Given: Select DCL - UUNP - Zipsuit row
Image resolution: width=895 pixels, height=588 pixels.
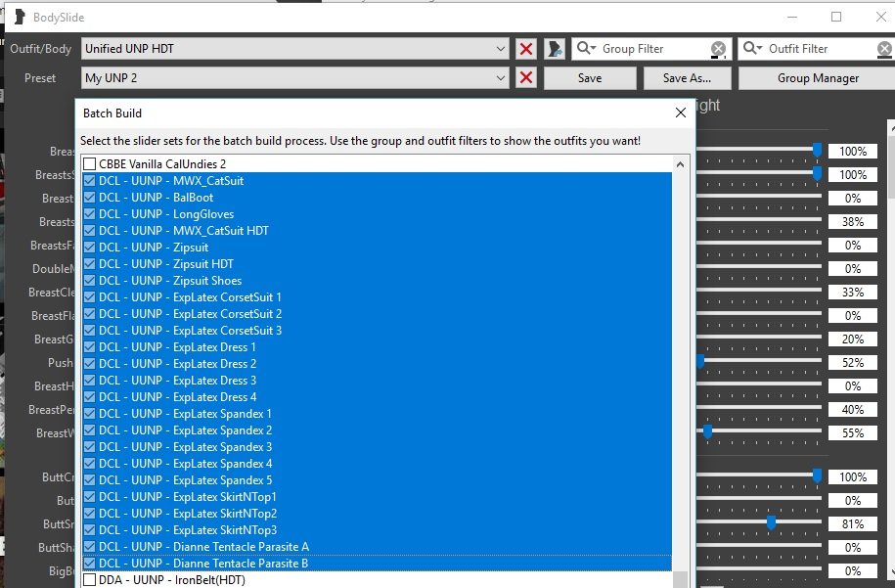Looking at the screenshot, I should click(x=377, y=248).
